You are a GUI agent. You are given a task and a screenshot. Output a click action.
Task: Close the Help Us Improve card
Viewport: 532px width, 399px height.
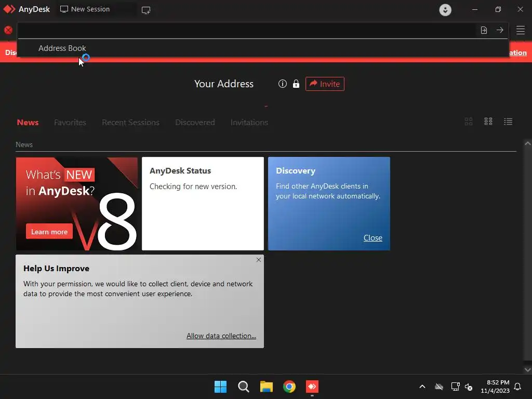259,260
